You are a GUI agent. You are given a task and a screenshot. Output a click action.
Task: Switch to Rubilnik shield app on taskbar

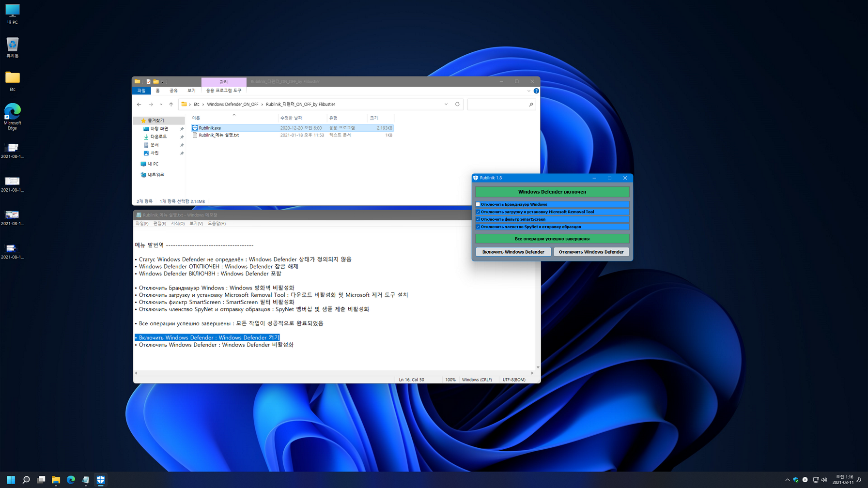click(101, 480)
